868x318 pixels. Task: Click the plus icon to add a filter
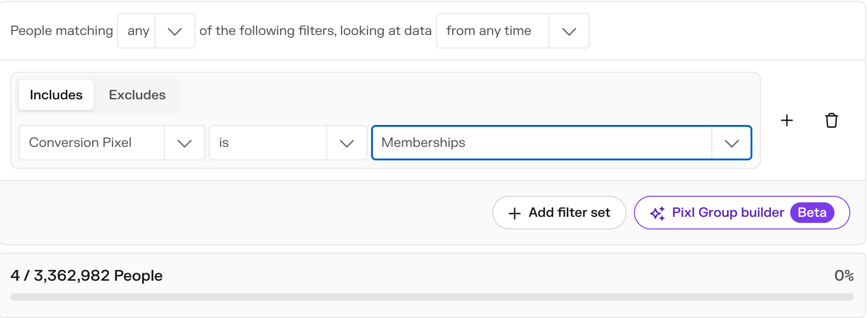pos(787,120)
